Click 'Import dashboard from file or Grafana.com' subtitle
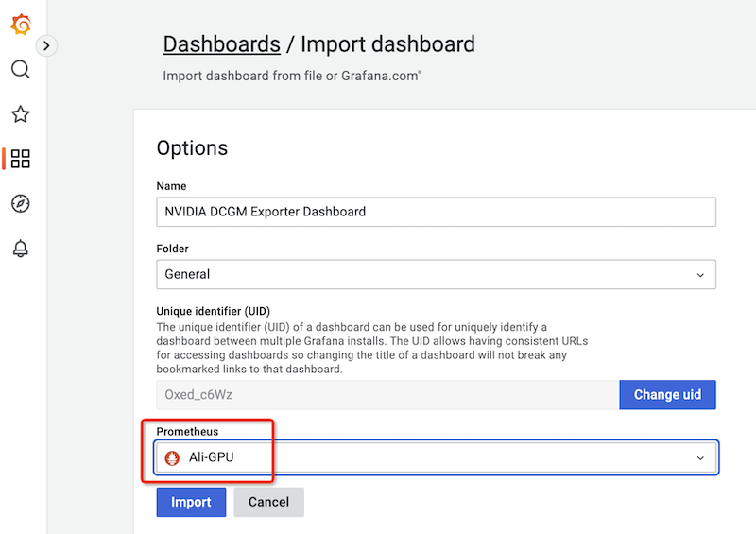Screen dimensions: 756x534 [x=292, y=77]
